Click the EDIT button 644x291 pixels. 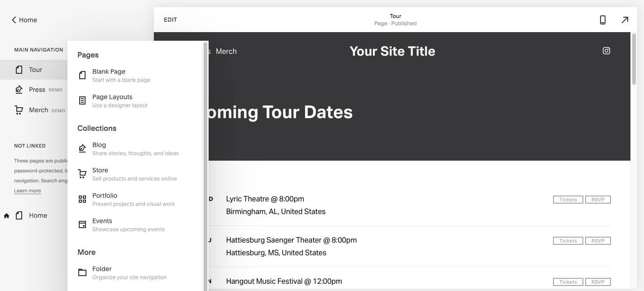(x=170, y=19)
